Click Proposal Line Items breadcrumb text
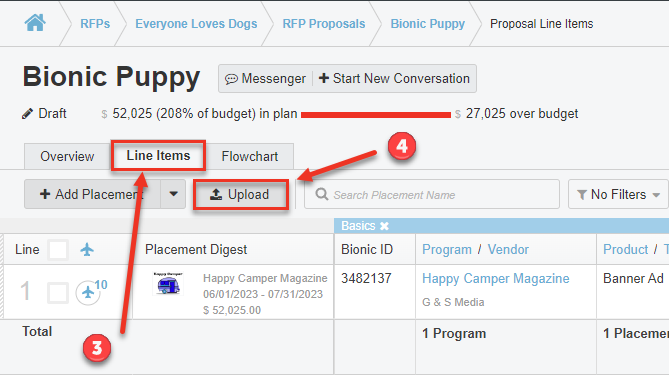This screenshot has width=669, height=375. (541, 24)
